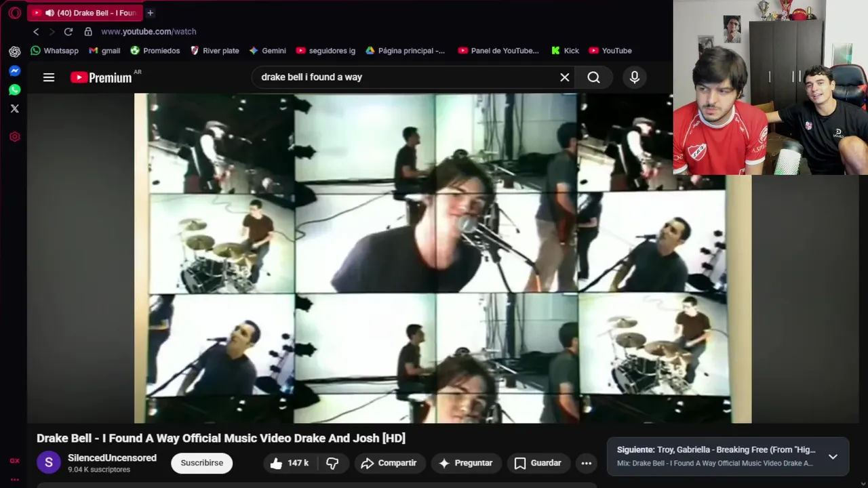The height and width of the screenshot is (488, 868).
Task: Open Opera sidebar settings gear
Action: click(14, 137)
